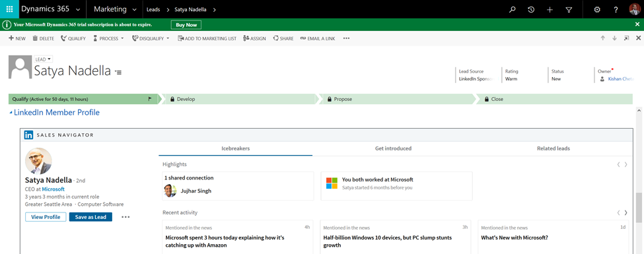Open the PROCESS dropdown menu
Viewport: 644px width, 254px height.
(x=108, y=38)
